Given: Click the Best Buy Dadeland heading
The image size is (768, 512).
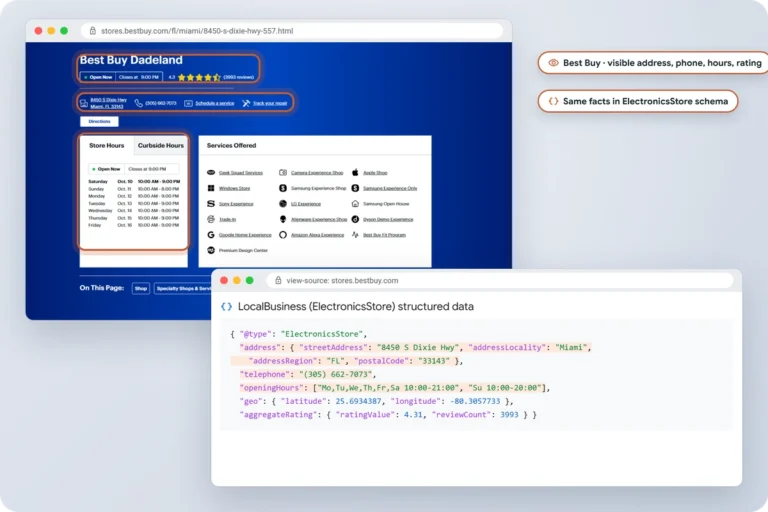Looking at the screenshot, I should tap(131, 60).
